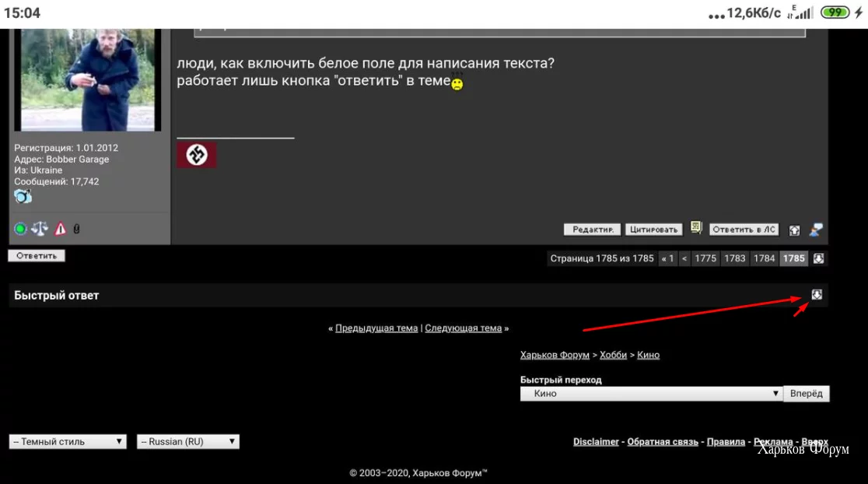Click the Цитировать quote button
The height and width of the screenshot is (484, 868).
pos(654,230)
